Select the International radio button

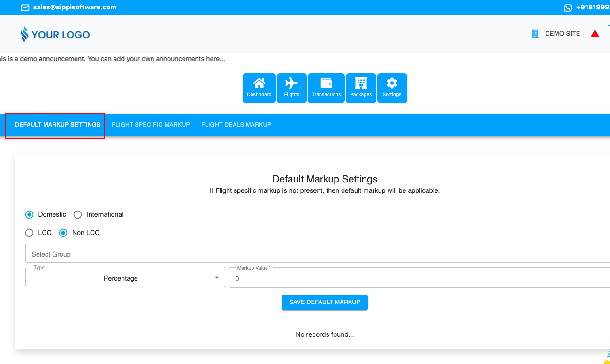point(78,214)
